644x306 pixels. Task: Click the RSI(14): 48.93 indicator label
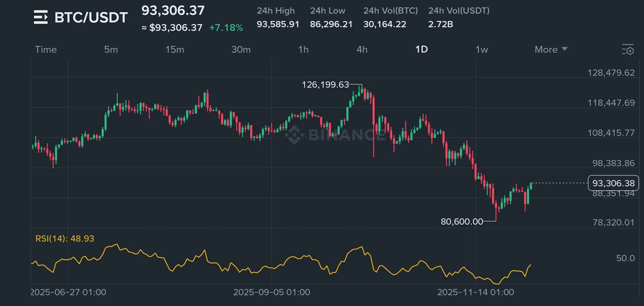pos(65,239)
